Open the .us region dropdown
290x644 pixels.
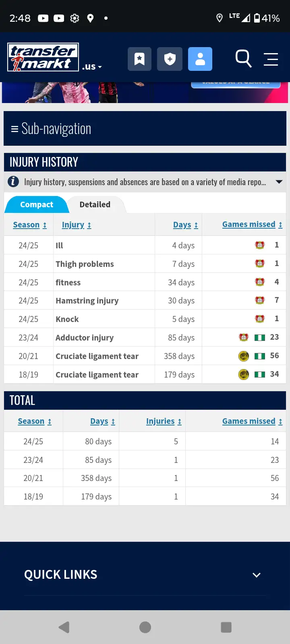click(92, 67)
